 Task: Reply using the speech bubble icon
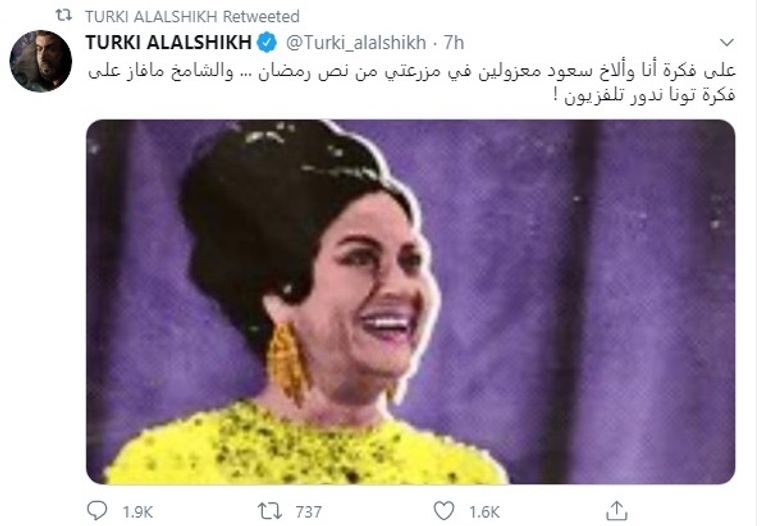[x=97, y=511]
